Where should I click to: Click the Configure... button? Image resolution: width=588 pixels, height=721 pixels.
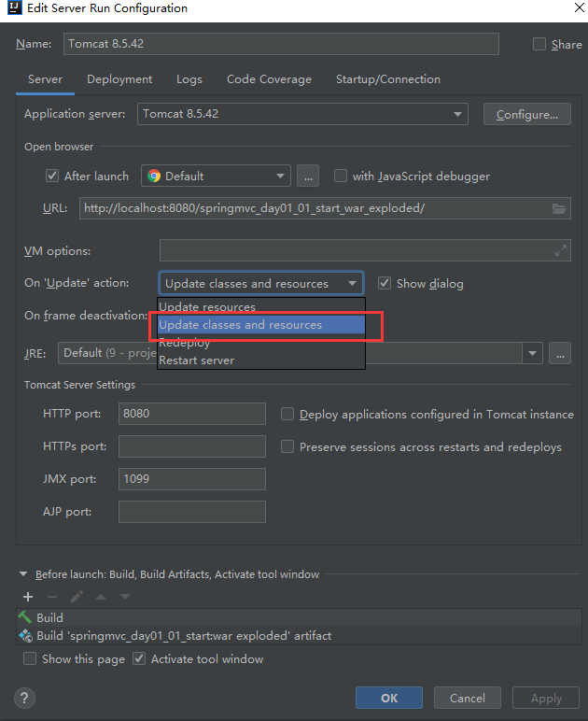tap(527, 114)
